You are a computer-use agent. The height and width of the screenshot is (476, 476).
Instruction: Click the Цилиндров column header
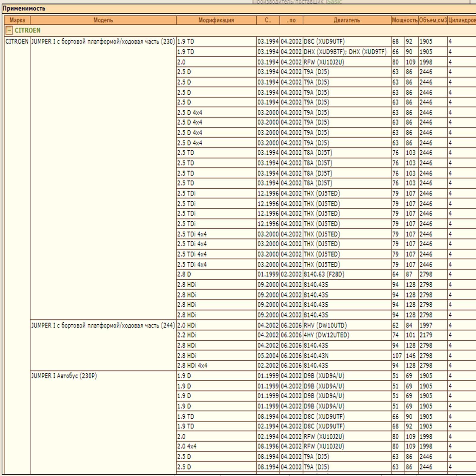[462, 20]
